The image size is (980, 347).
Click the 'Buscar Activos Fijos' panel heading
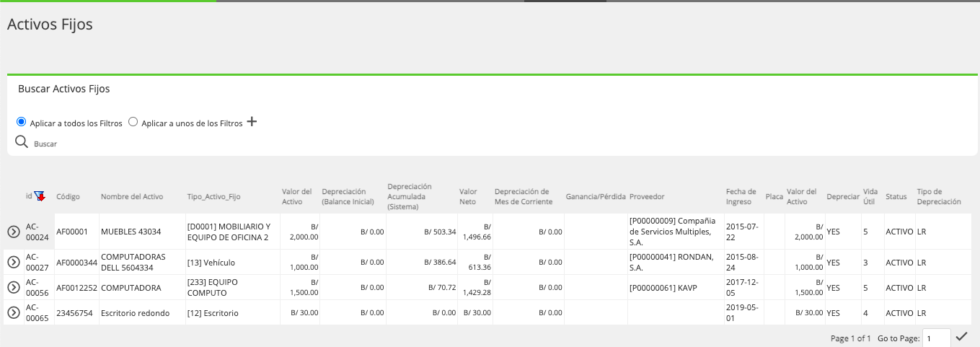63,89
